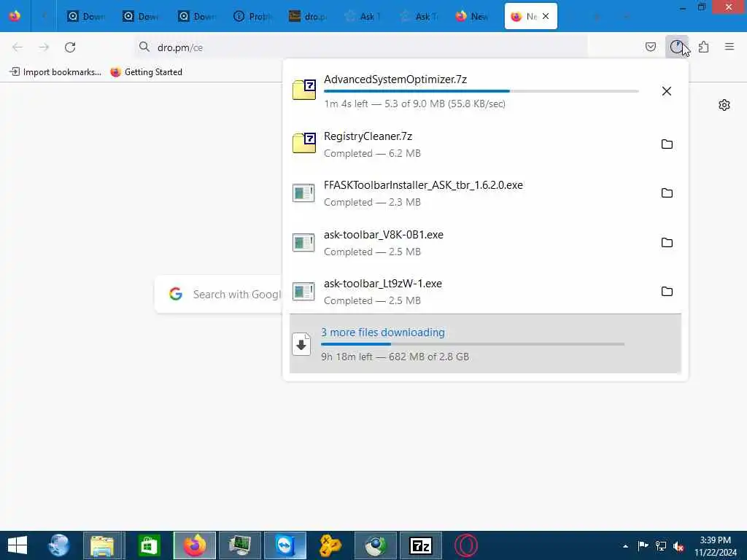Screen dimensions: 747x560
Task: Click the Search with Google box
Action: coord(219,295)
